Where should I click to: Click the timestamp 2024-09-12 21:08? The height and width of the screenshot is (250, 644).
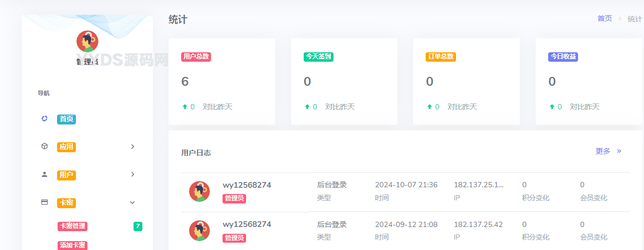coord(406,224)
